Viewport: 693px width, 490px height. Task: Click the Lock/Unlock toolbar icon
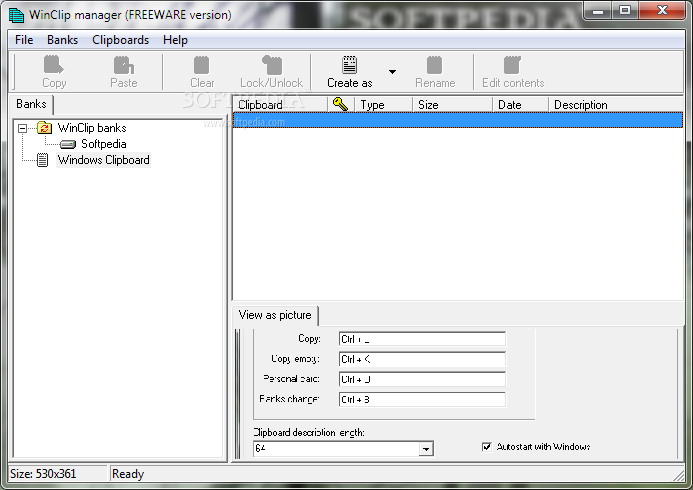(271, 65)
